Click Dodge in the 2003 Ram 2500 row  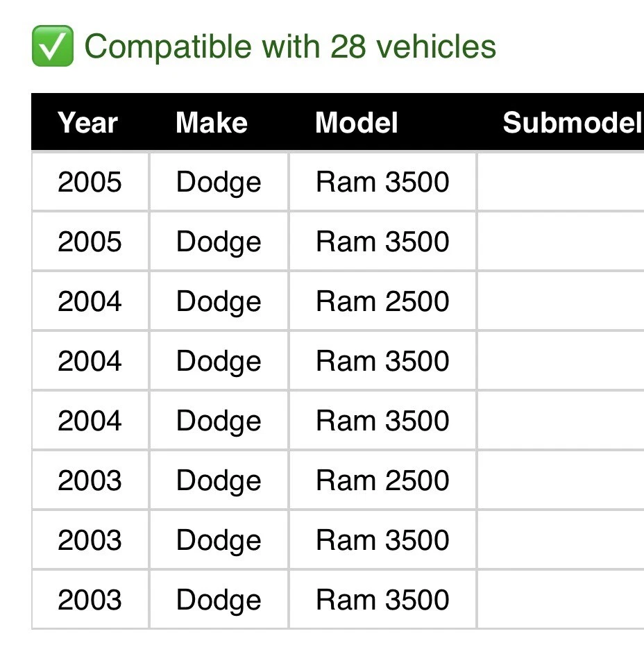point(219,480)
